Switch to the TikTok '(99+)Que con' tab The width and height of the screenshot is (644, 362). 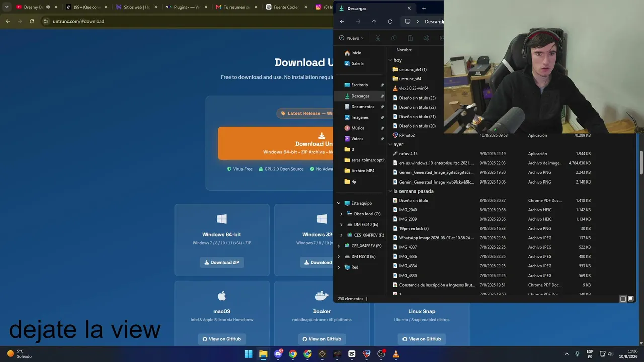(x=87, y=7)
